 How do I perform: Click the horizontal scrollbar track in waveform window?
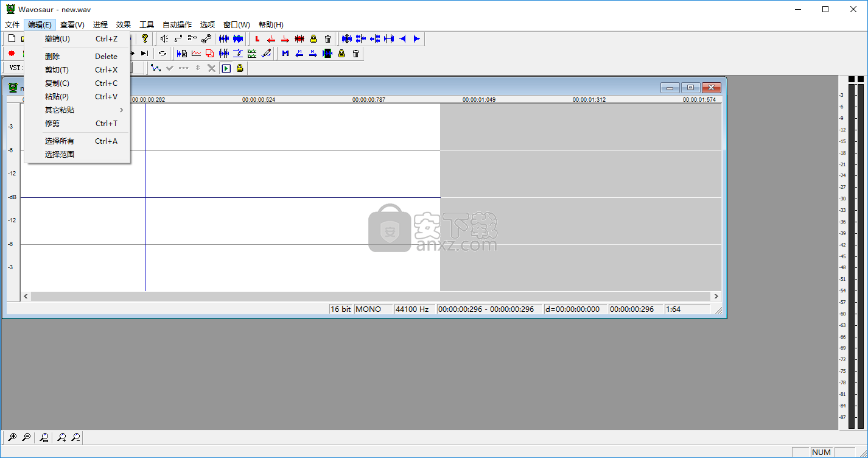click(371, 296)
